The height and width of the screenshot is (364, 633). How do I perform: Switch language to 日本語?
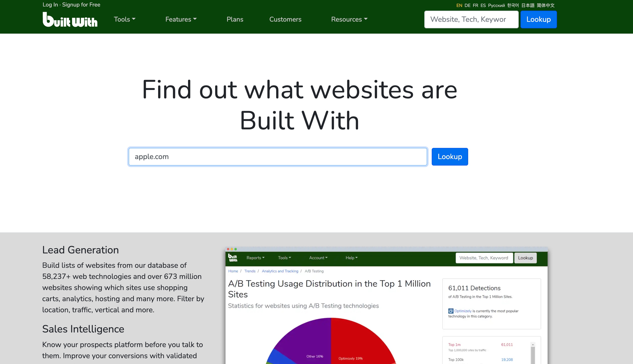[x=528, y=6]
